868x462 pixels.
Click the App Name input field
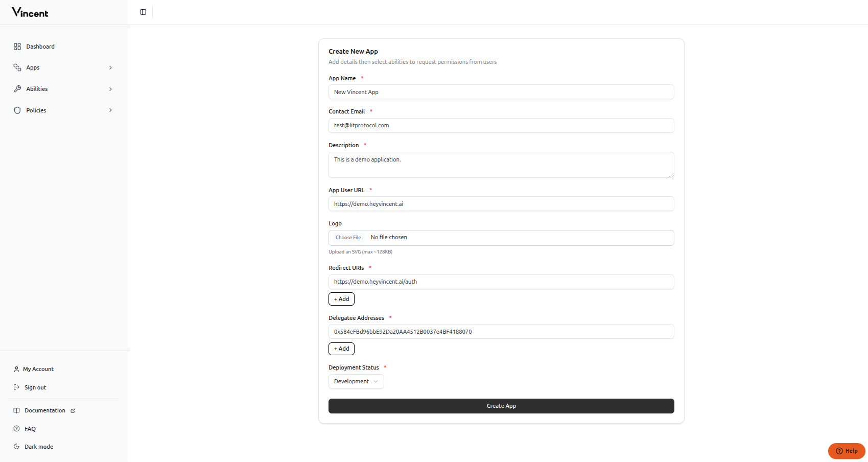(x=501, y=91)
